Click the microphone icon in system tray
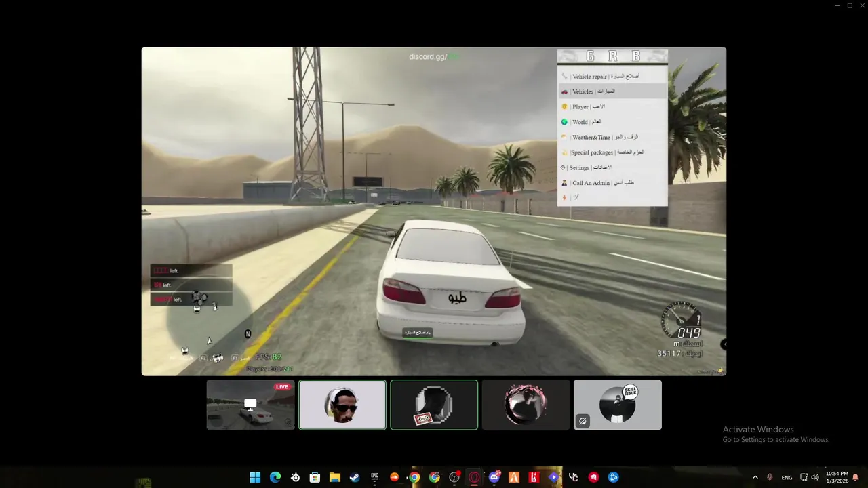Screen dimensions: 868x488 tap(770, 477)
